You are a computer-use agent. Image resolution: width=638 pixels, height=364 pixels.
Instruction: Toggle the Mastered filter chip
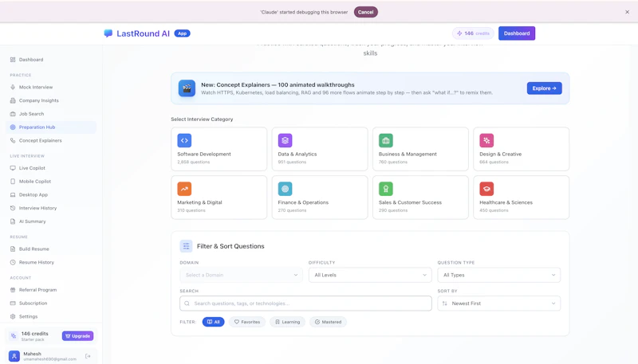(x=328, y=322)
